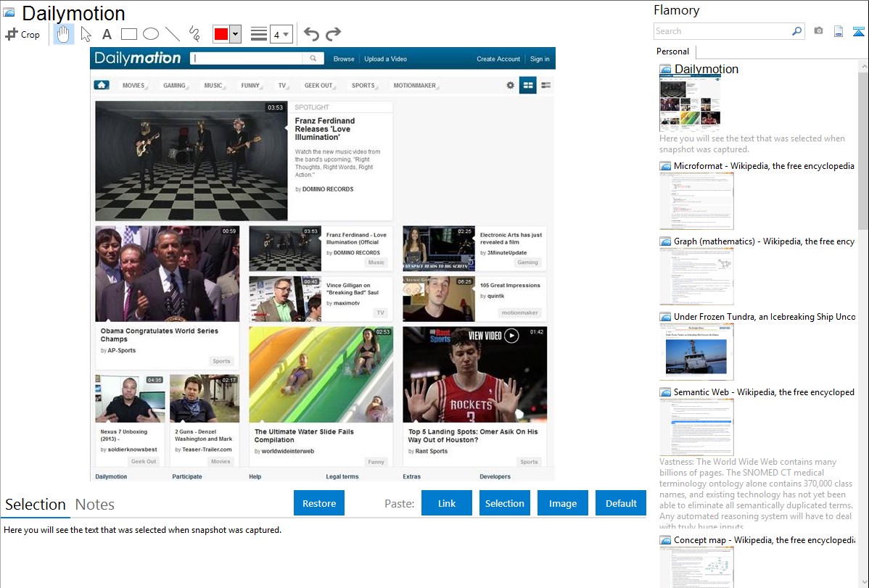Click the red annotation color swatch
This screenshot has height=588, width=869.
pos(221,34)
